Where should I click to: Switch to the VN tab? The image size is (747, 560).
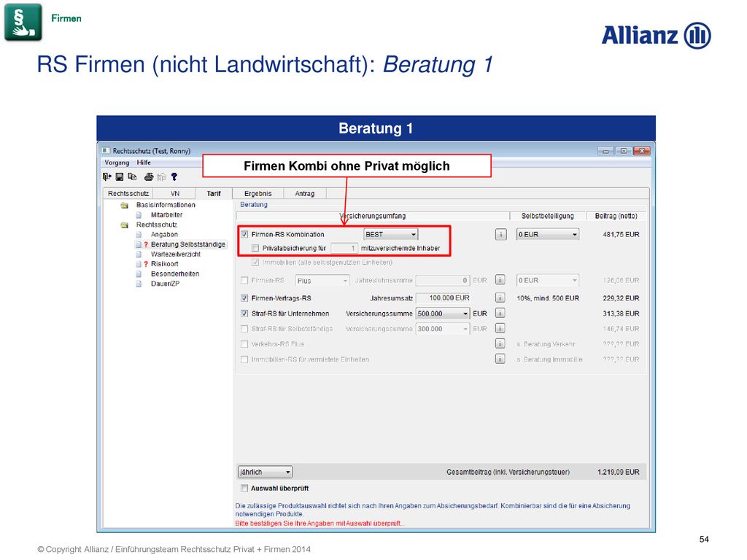[x=175, y=193]
